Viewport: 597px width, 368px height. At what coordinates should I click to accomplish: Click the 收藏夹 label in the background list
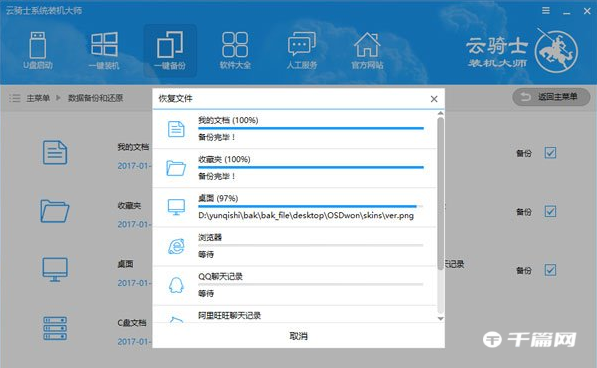(129, 206)
